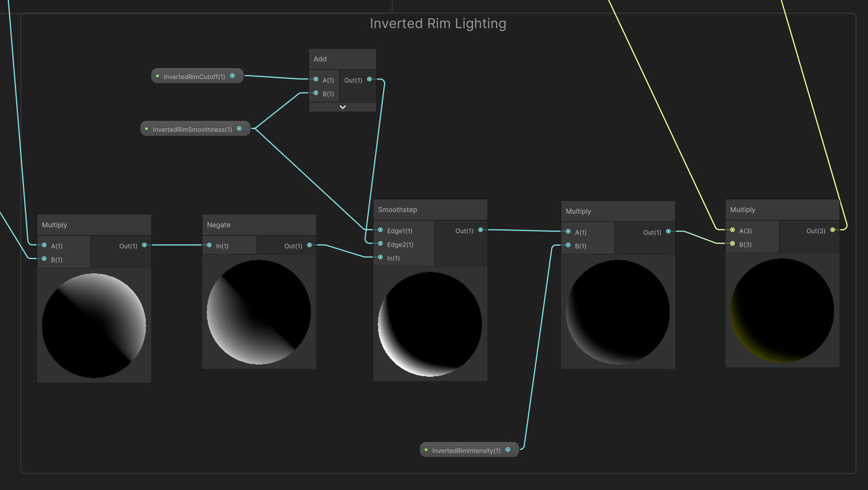This screenshot has width=868, height=490.
Task: Click the Add node's Out(1) port
Action: coord(369,80)
